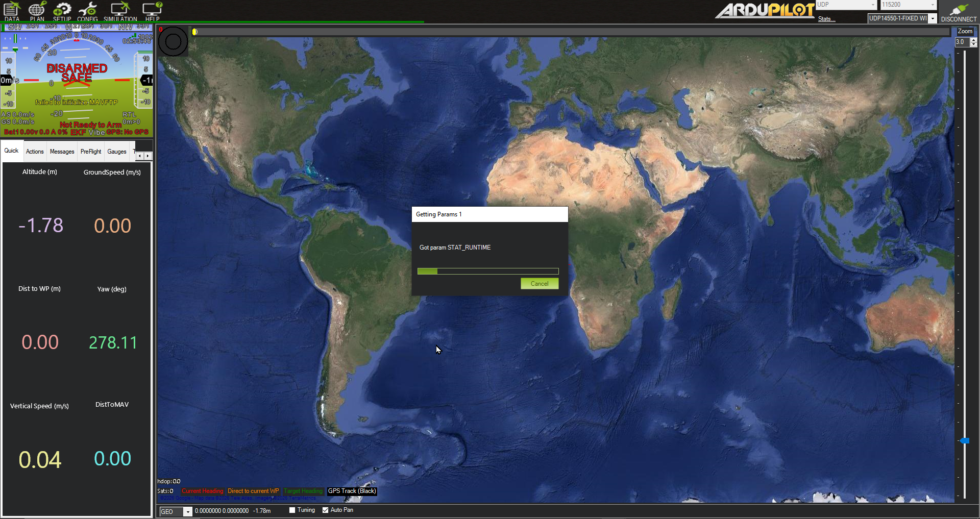980x519 pixels.
Task: Open the SIMULATION screen
Action: pyautogui.click(x=120, y=11)
